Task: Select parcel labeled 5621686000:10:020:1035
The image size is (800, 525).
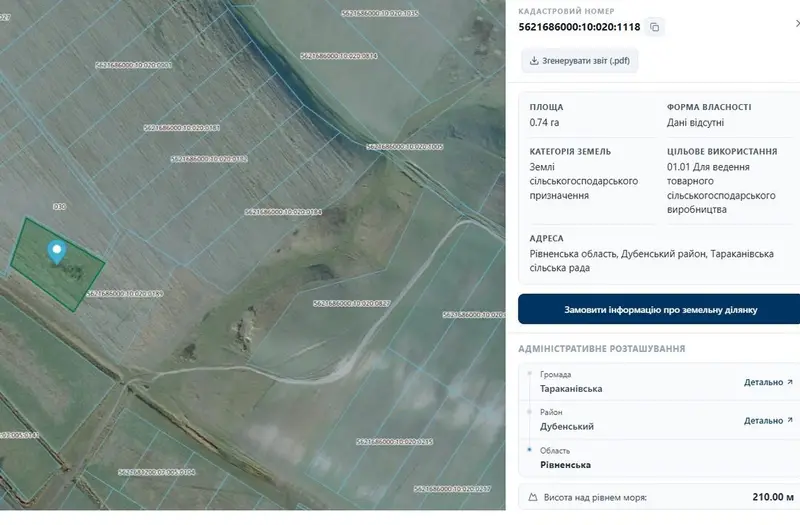Action: point(380,13)
